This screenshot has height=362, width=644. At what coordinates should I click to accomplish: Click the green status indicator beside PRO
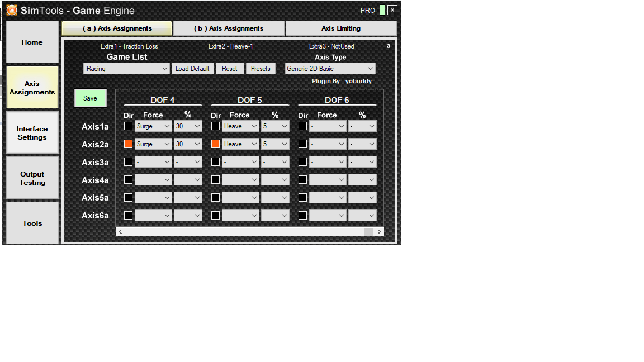[x=382, y=10]
